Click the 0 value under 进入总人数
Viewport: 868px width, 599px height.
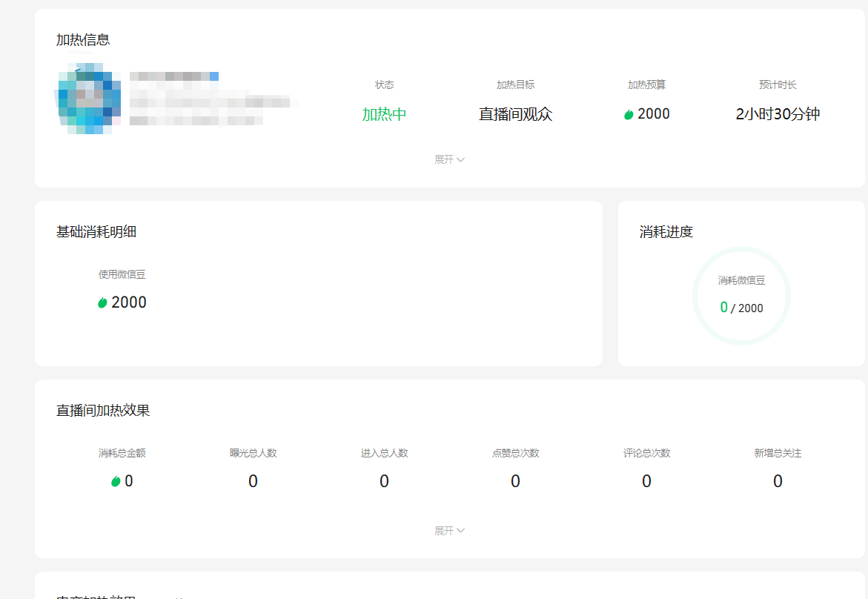(x=384, y=482)
